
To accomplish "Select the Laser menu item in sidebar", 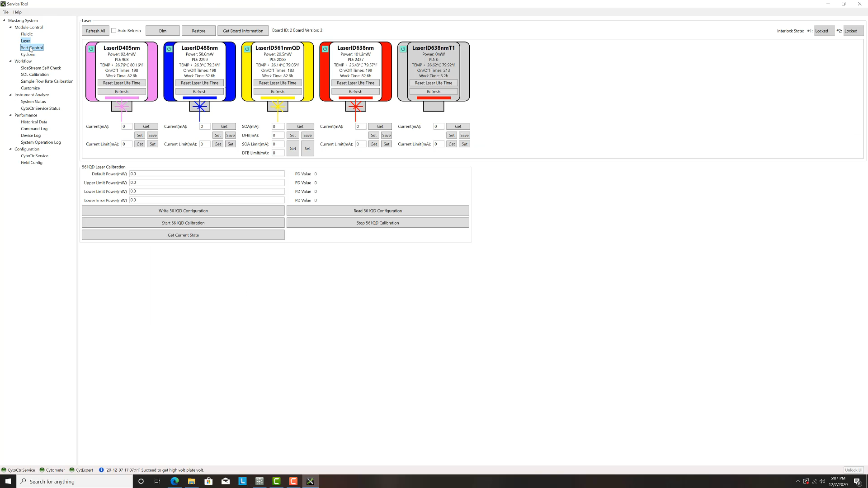I will point(25,41).
